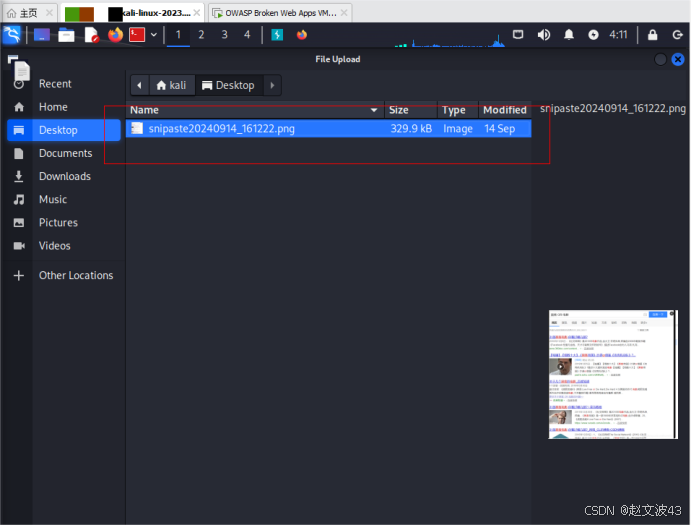Switch to workspace 3
The width and height of the screenshot is (692, 525).
coord(225,35)
